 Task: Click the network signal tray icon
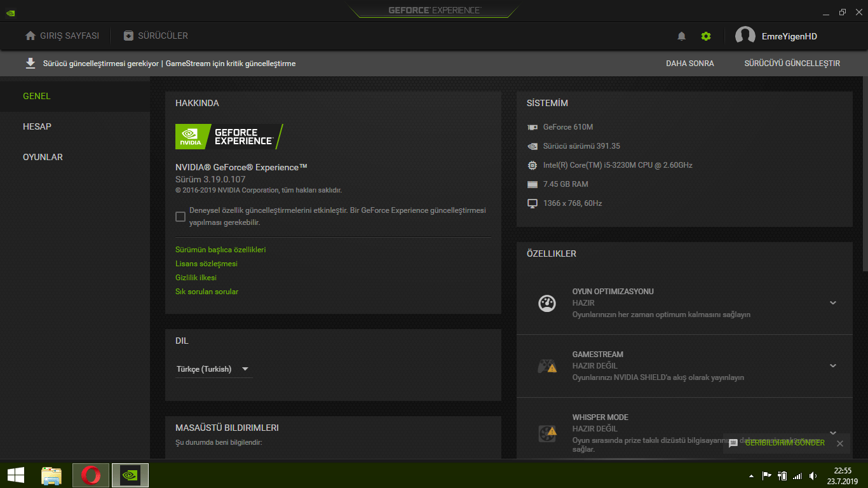[x=797, y=475]
